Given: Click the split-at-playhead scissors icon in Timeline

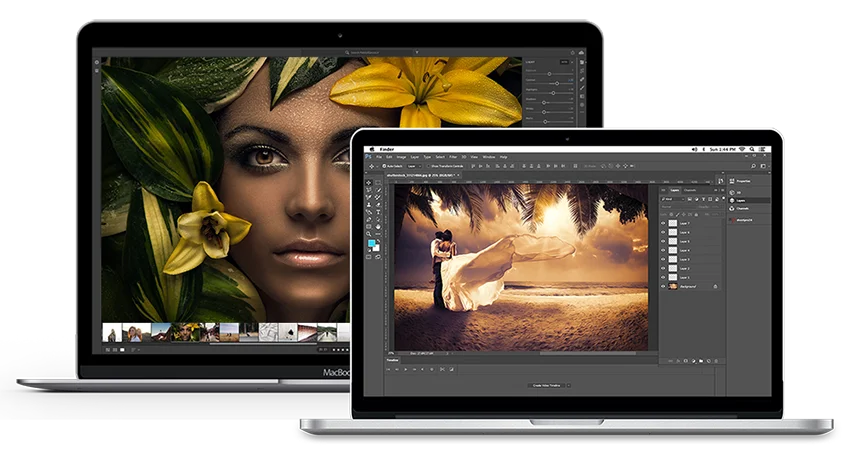Looking at the screenshot, I should coord(442,369).
